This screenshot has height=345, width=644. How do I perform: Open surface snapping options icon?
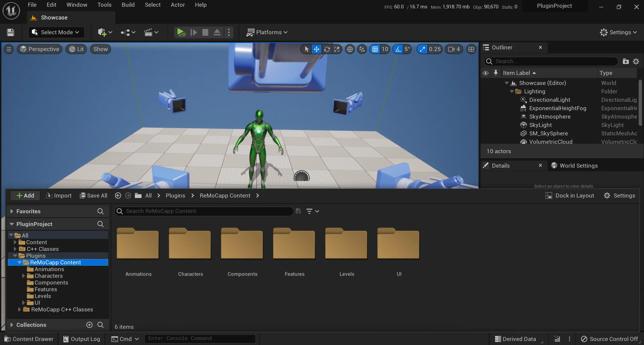pyautogui.click(x=362, y=49)
